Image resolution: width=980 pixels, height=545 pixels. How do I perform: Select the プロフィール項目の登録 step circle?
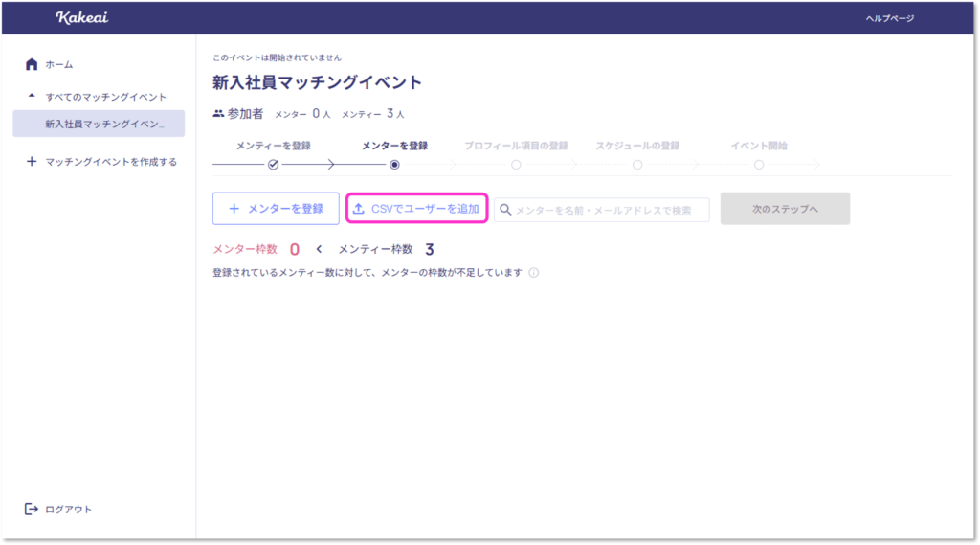pyautogui.click(x=516, y=165)
